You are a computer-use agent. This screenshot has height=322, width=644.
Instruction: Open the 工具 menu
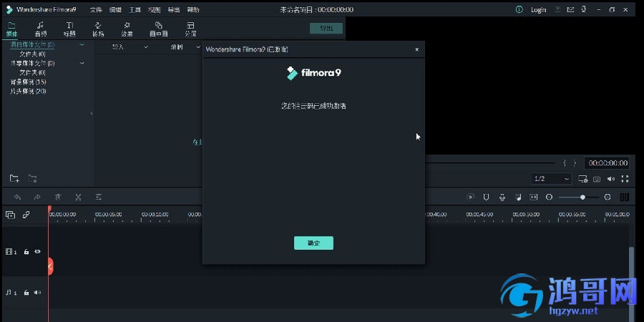135,9
